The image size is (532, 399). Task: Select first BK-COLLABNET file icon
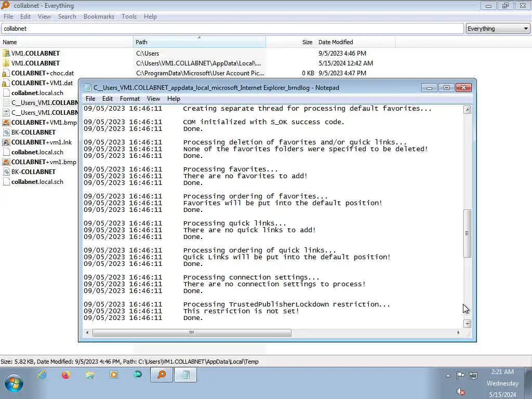click(6, 132)
